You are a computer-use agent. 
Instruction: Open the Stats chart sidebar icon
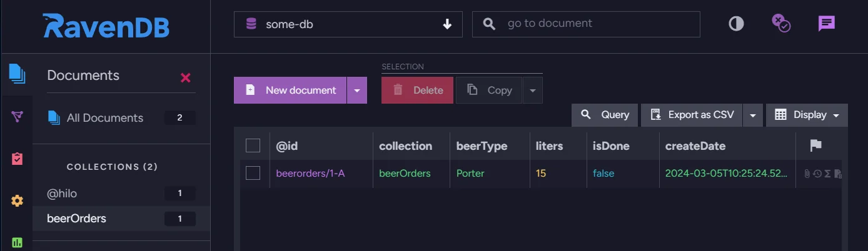17,242
